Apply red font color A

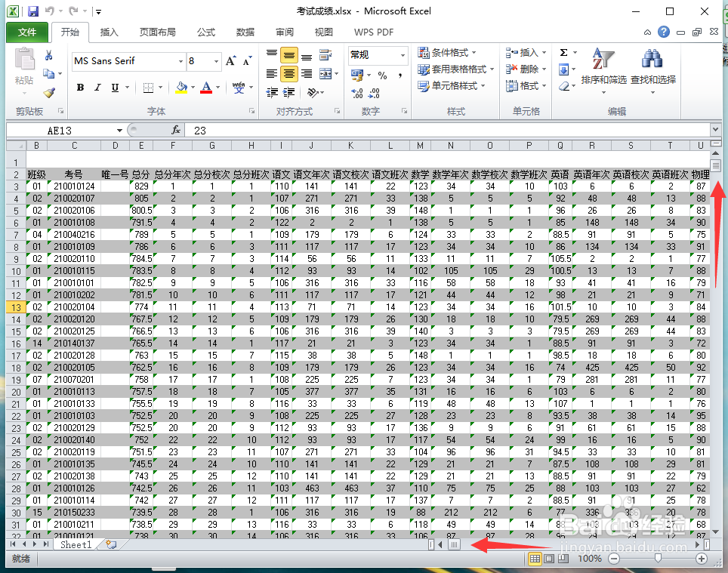tap(206, 88)
